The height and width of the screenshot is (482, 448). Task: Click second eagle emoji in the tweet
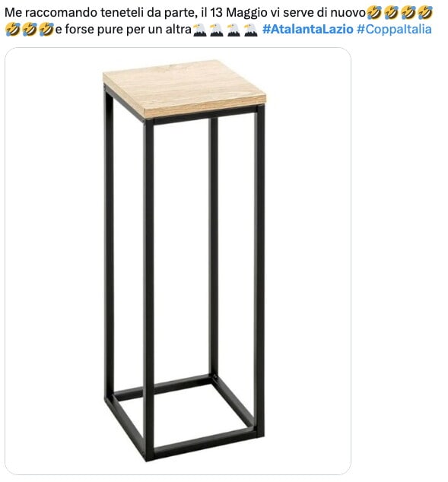click(217, 30)
